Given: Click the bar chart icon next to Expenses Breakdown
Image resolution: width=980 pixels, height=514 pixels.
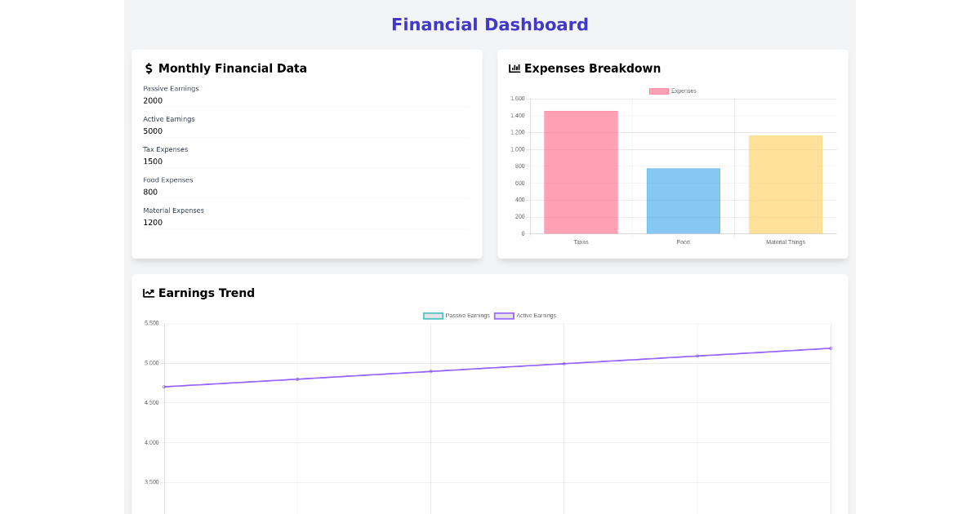Looking at the screenshot, I should (x=514, y=69).
